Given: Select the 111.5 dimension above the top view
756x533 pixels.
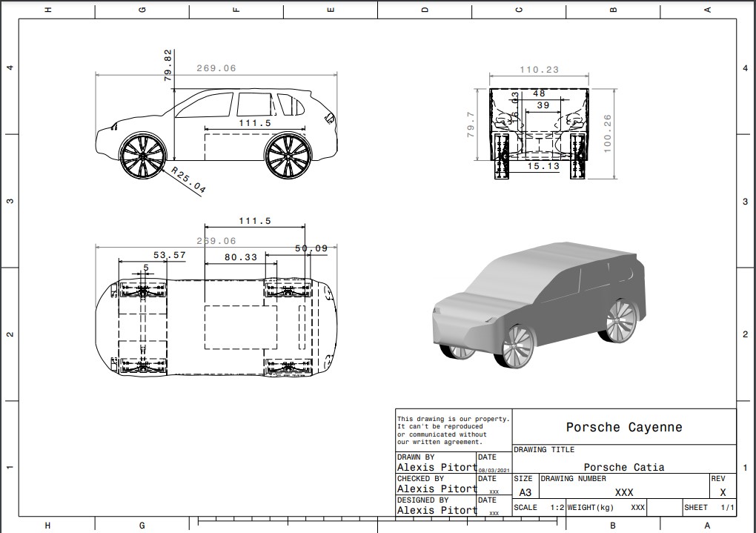Looking at the screenshot, I should [x=255, y=221].
